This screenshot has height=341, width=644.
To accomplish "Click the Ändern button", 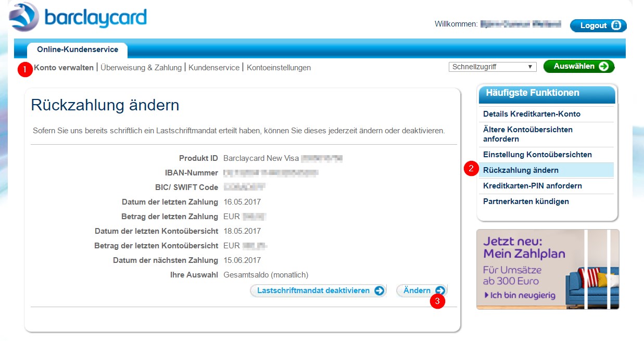I will coord(421,291).
